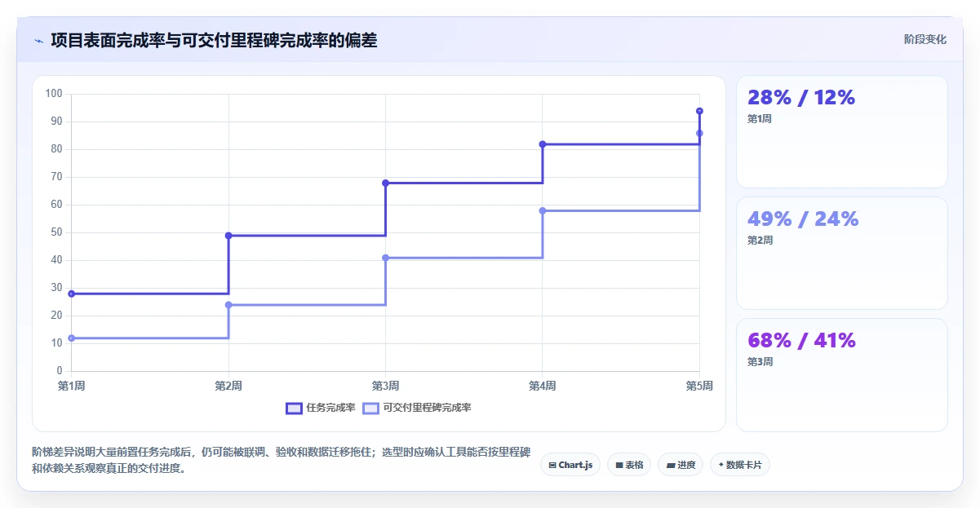The height and width of the screenshot is (508, 980).
Task: Click the 表格 tag chip
Action: [629, 465]
